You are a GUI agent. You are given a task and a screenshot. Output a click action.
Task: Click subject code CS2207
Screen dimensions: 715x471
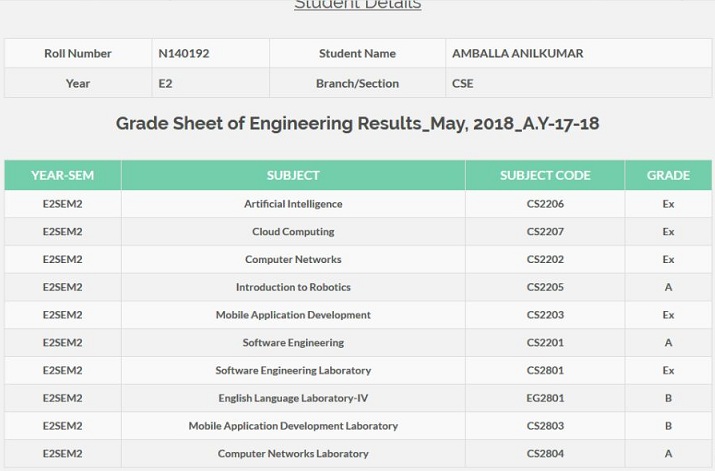click(x=545, y=232)
